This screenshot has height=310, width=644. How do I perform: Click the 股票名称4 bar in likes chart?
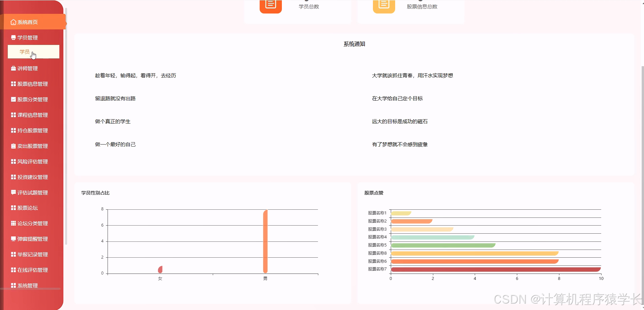pos(433,237)
